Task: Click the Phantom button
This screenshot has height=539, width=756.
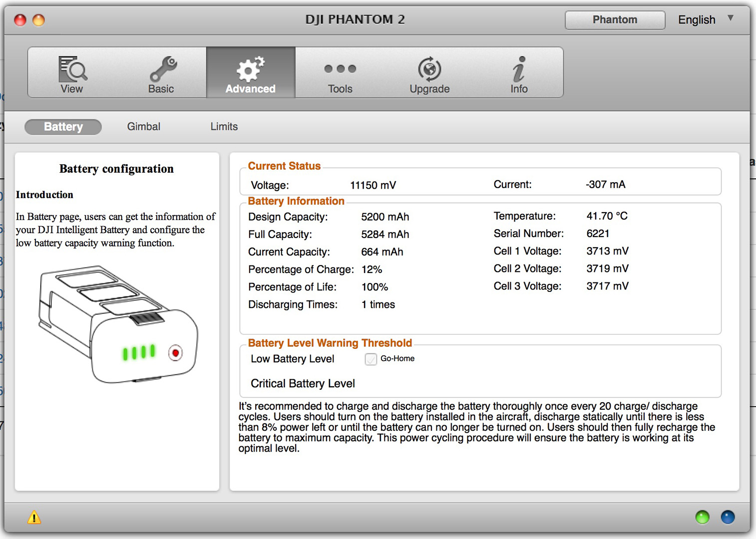Action: pos(615,20)
